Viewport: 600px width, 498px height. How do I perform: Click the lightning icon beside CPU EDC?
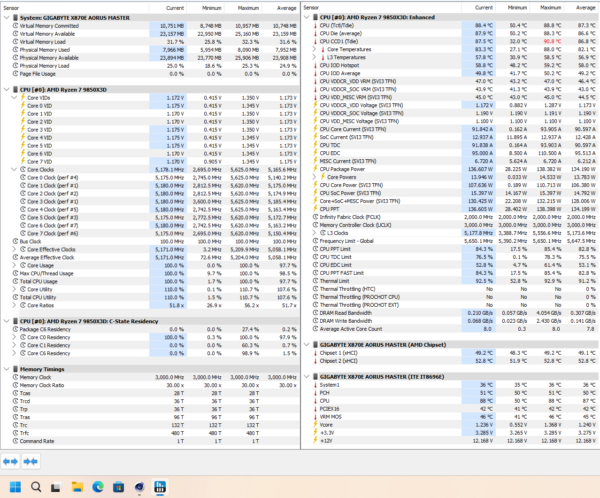pyautogui.click(x=315, y=153)
